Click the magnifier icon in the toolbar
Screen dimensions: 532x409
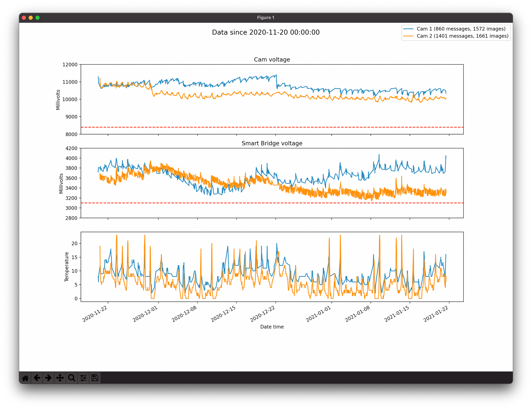point(71,377)
